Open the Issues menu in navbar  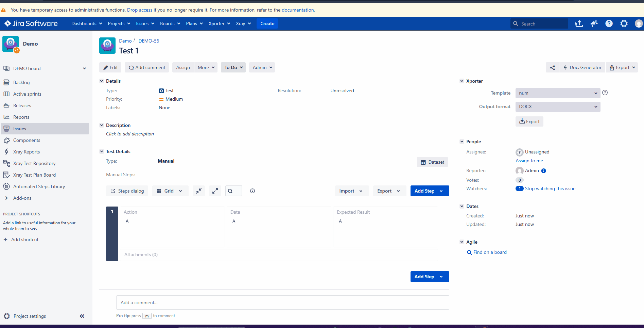(145, 23)
